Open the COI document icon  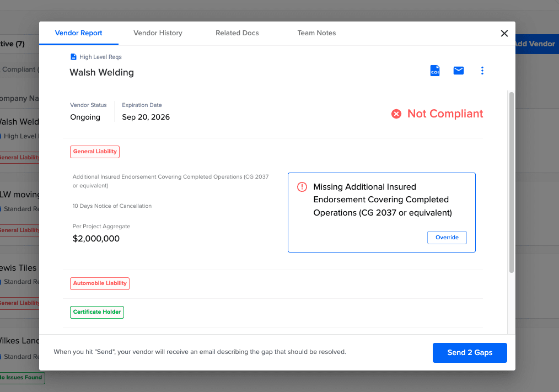pyautogui.click(x=434, y=71)
